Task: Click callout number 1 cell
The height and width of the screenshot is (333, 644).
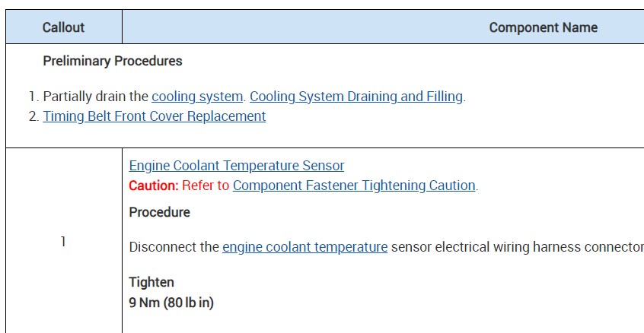Action: click(63, 242)
